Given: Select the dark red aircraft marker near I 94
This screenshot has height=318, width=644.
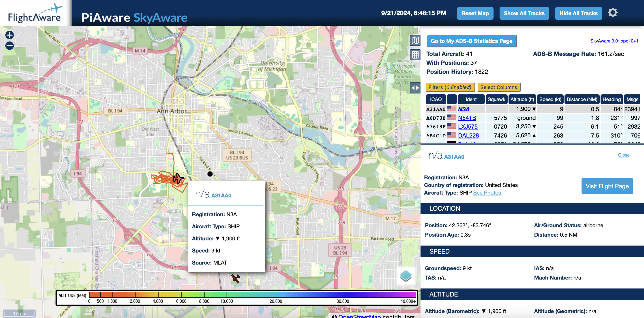Looking at the screenshot, I should click(x=236, y=279).
